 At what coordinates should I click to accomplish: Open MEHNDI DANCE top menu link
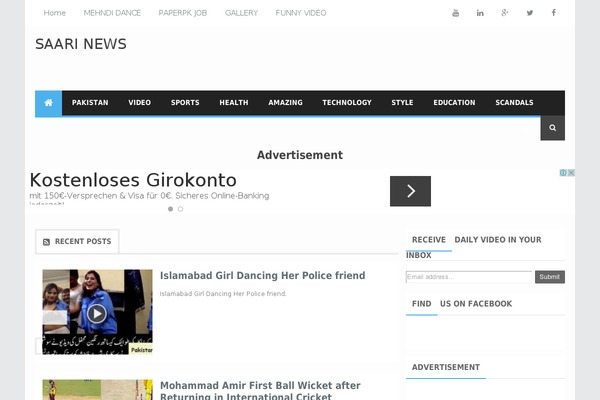tap(112, 13)
